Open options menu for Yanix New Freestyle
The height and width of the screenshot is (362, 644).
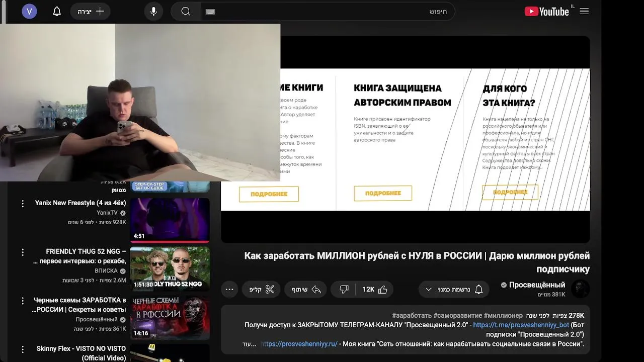pyautogui.click(x=23, y=204)
